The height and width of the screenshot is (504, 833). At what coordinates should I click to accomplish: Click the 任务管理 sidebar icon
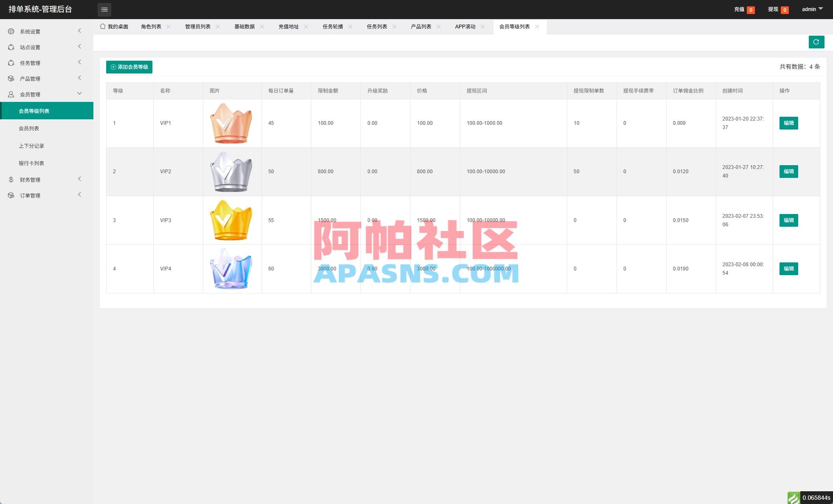(x=11, y=62)
